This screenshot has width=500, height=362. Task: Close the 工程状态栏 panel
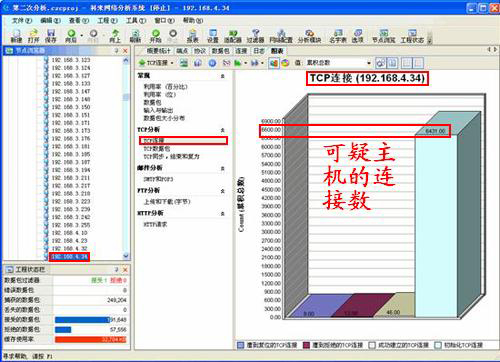[125, 269]
